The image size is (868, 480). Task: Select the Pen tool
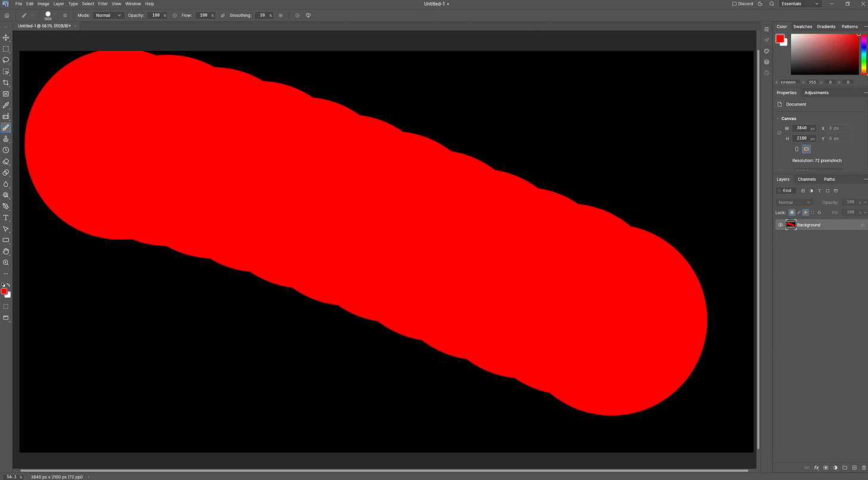coord(6,206)
